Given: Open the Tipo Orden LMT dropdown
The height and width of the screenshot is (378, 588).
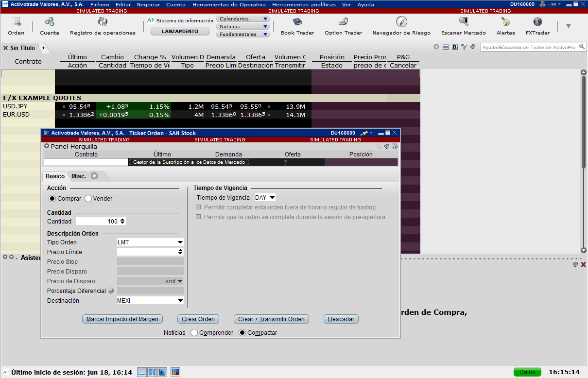Looking at the screenshot, I should tap(150, 242).
